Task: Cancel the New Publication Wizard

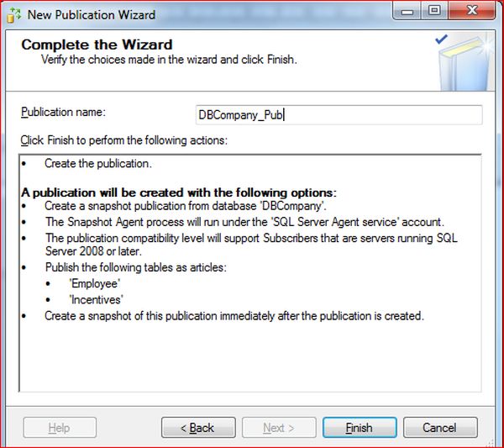Action: (440, 428)
